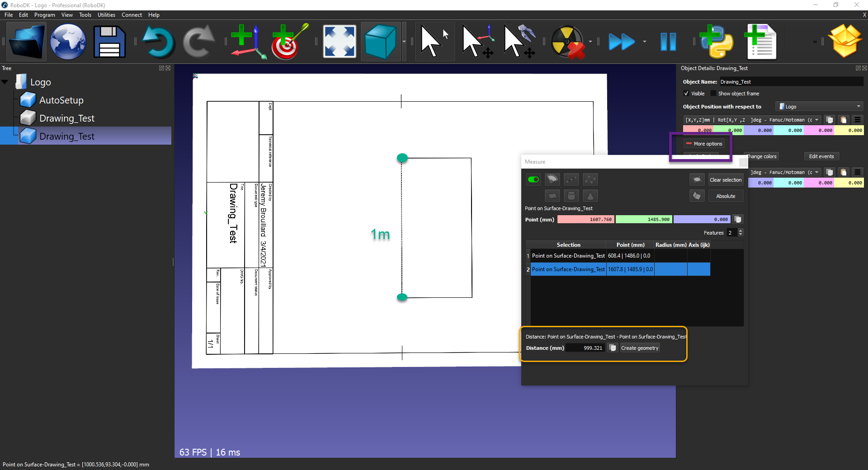Click the Clear selection button
Viewport: 868px width, 470px height.
725,180
